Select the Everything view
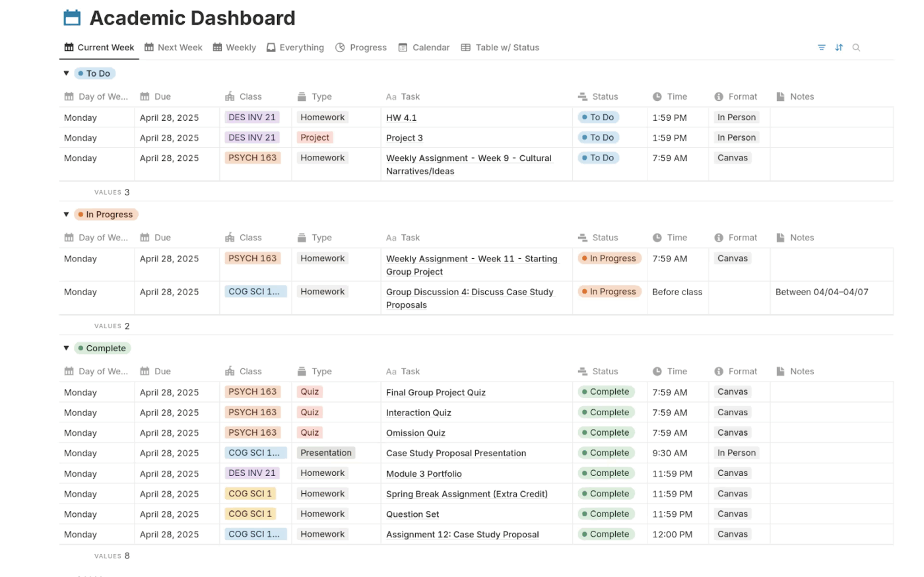Image resolution: width=924 pixels, height=577 pixels. pyautogui.click(x=302, y=47)
